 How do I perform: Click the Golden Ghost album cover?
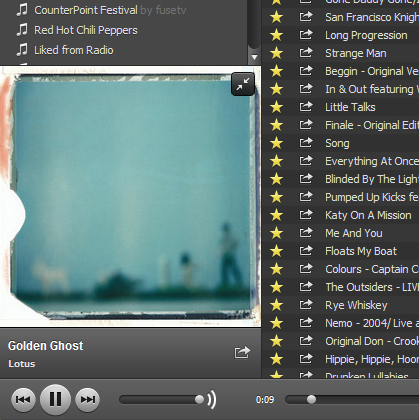(130, 197)
